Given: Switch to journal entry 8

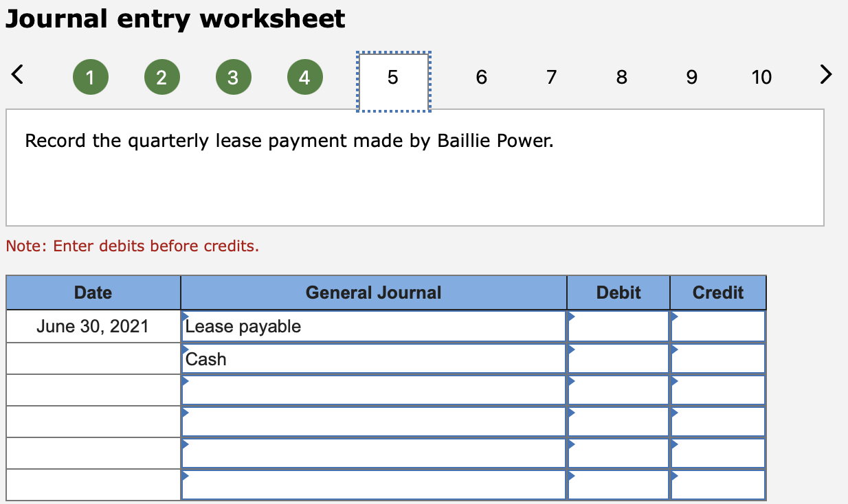Looking at the screenshot, I should point(621,78).
